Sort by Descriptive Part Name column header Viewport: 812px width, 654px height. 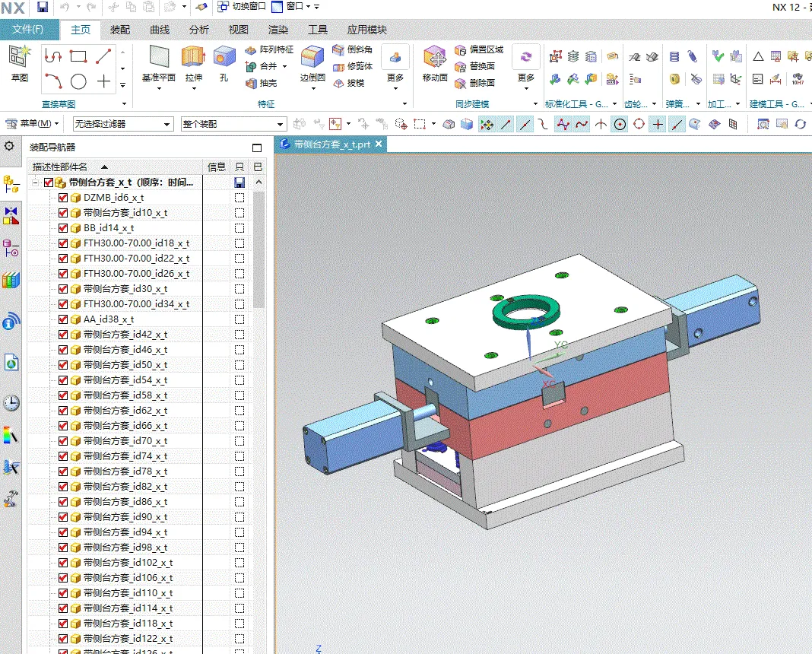pyautogui.click(x=115, y=167)
